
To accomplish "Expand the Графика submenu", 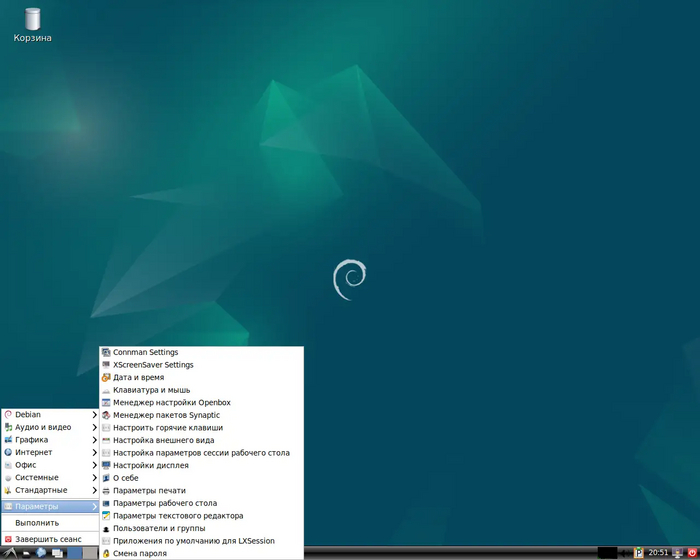I will pos(50,439).
